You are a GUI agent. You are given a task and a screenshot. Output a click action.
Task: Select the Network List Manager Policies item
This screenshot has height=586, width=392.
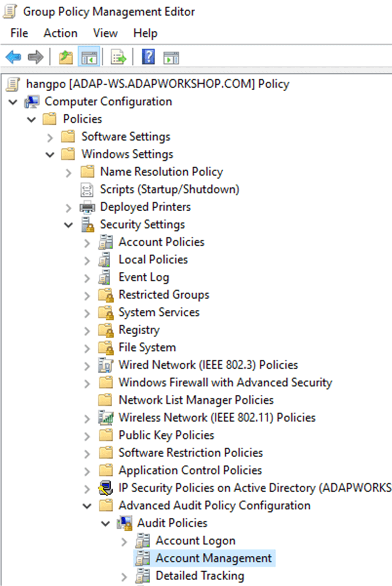(196, 400)
